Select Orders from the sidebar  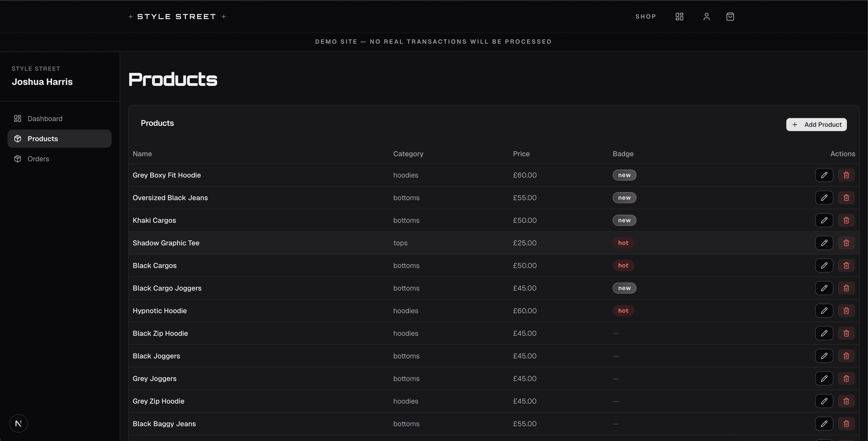click(38, 158)
